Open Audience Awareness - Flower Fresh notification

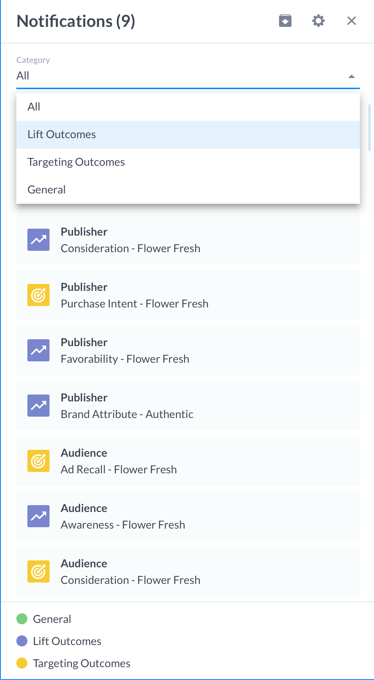click(188, 516)
